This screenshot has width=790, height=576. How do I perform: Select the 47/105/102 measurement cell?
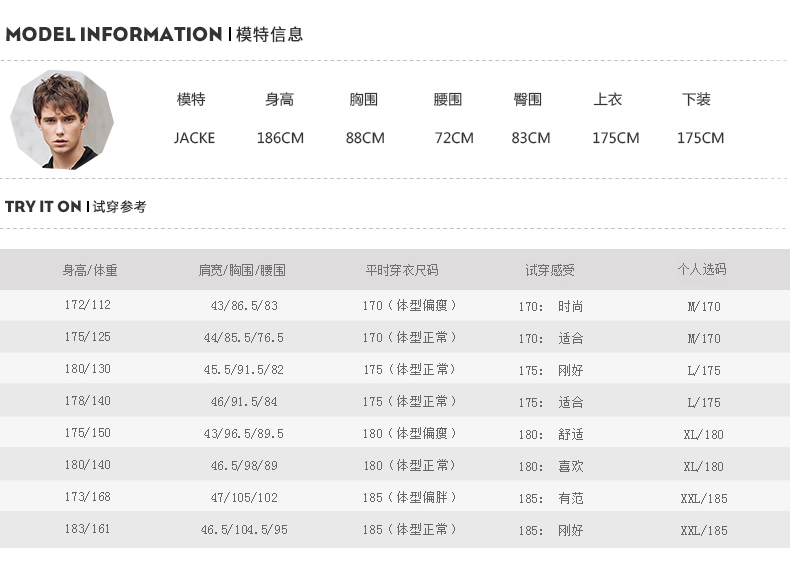tap(244, 498)
